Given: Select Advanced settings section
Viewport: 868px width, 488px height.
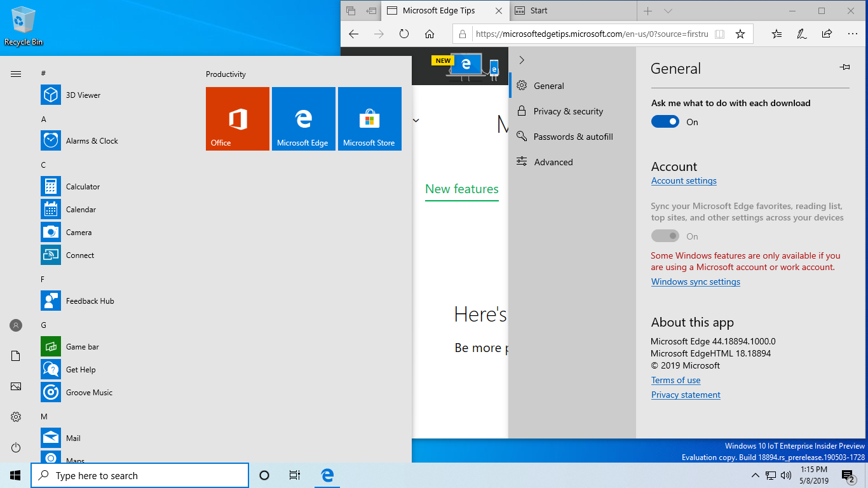Looking at the screenshot, I should (x=572, y=162).
